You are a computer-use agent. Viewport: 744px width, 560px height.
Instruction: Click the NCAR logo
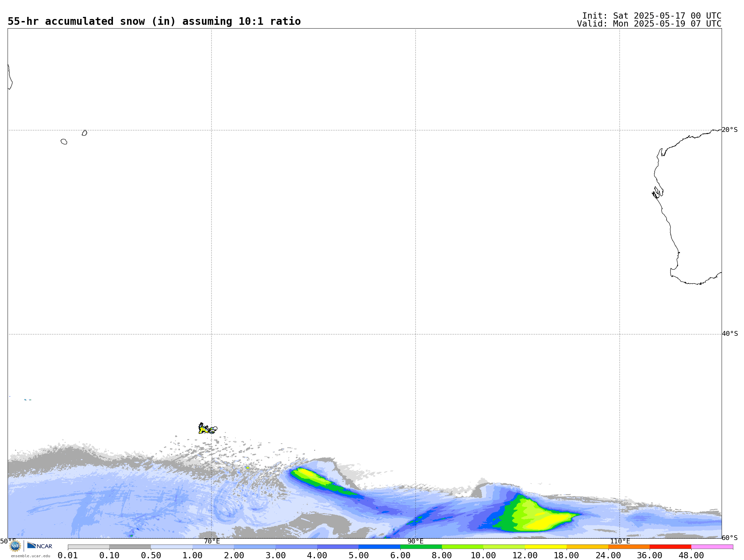point(40,546)
